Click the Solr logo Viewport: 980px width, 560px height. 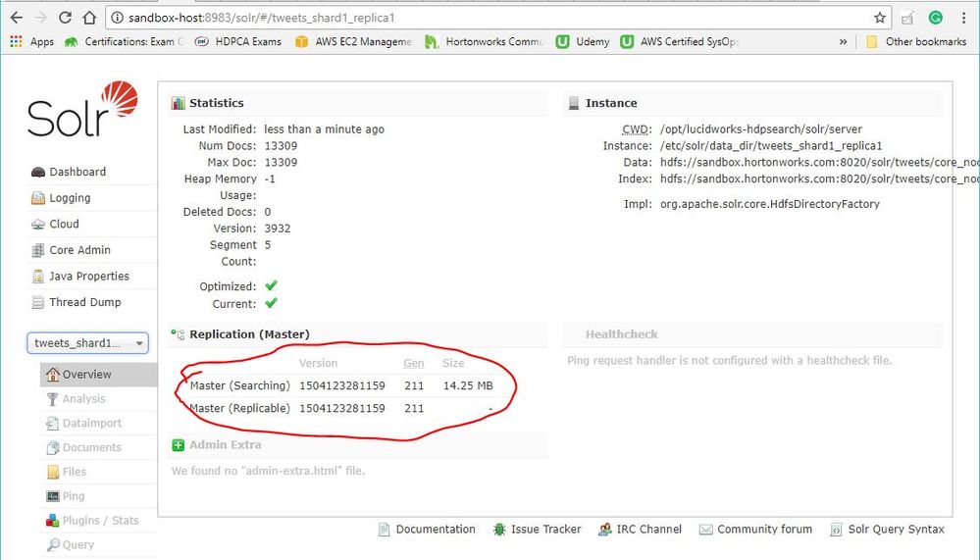[x=82, y=109]
